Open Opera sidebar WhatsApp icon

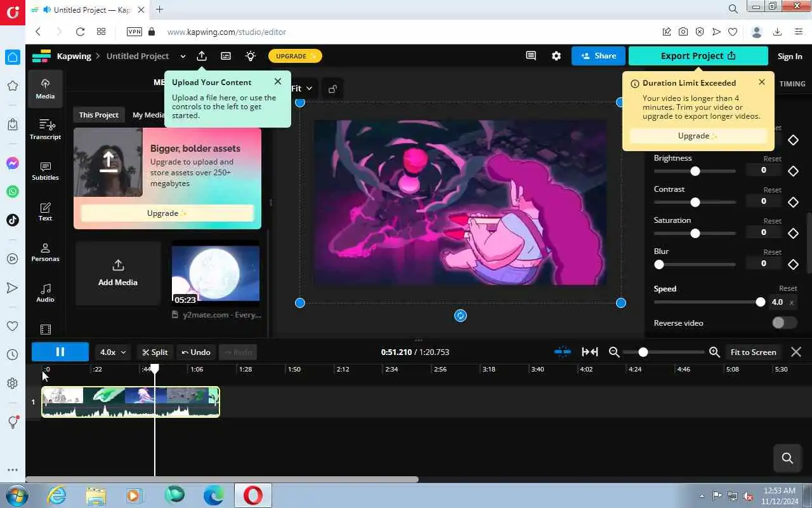click(x=13, y=192)
